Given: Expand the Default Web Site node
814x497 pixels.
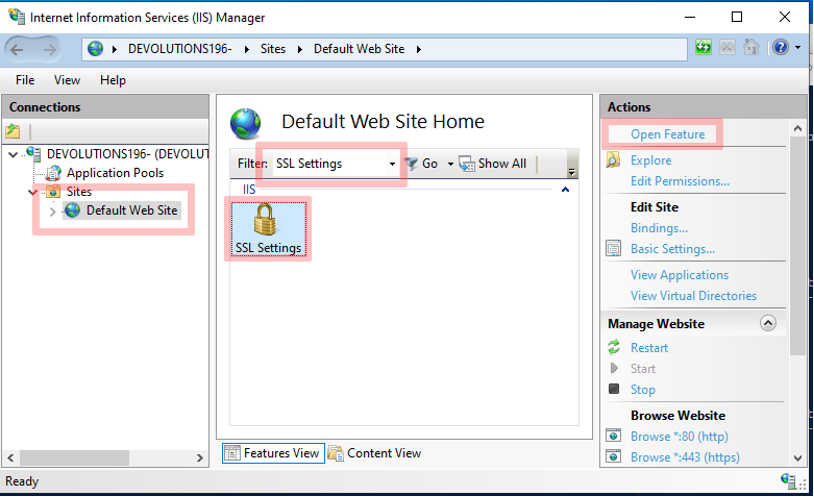Looking at the screenshot, I should coord(52,211).
